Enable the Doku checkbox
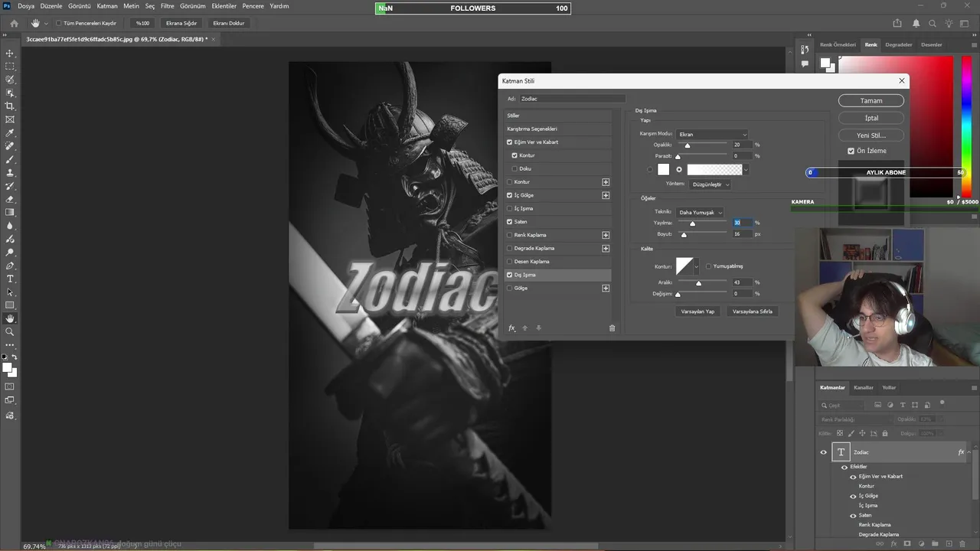 click(x=515, y=168)
